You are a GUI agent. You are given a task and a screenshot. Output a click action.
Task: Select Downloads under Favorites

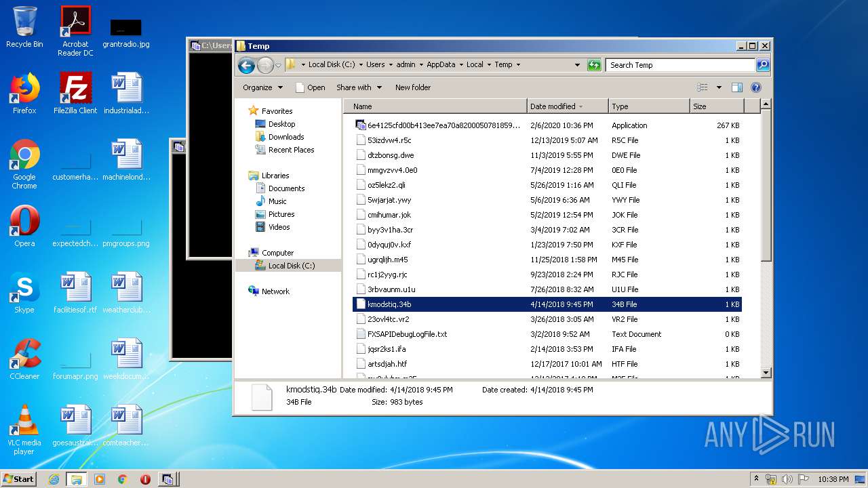point(285,137)
